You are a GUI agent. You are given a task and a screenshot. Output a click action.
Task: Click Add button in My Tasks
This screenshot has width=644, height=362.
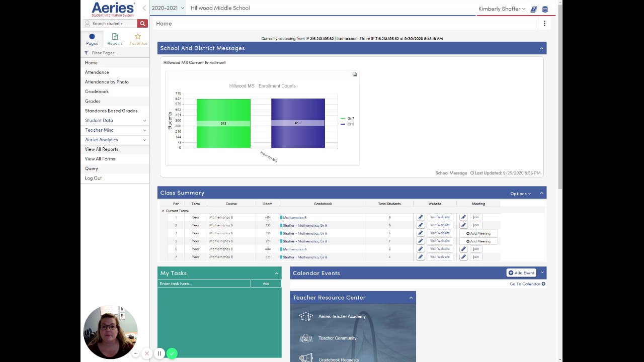click(x=266, y=284)
